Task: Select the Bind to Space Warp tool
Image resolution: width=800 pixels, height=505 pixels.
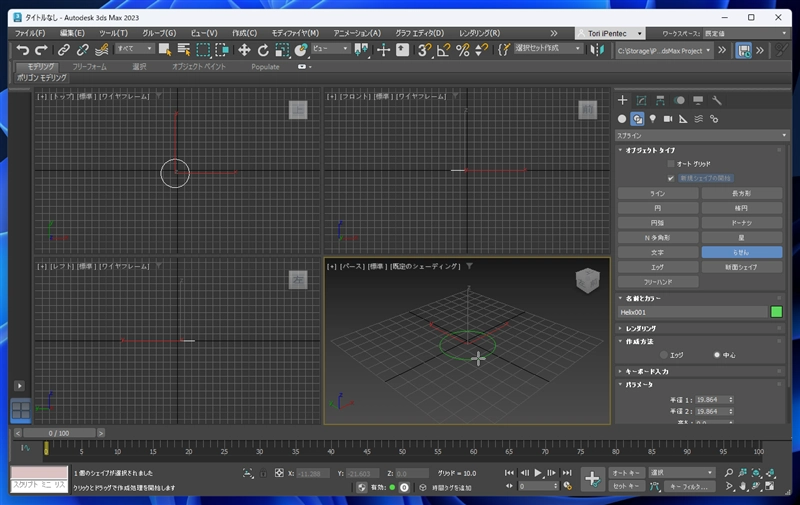Action: coord(102,49)
